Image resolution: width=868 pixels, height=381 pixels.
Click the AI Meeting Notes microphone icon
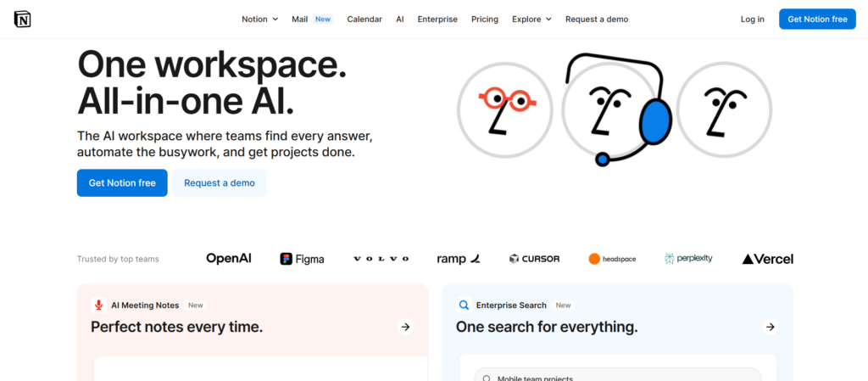(x=99, y=305)
